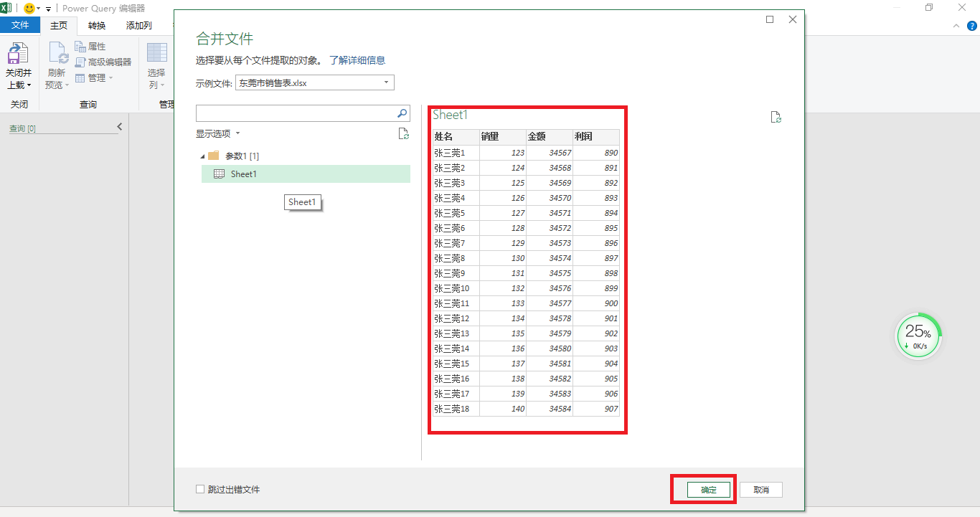The width and height of the screenshot is (980, 517).
Task: Collapse the 参数1 folder in the tree
Action: click(204, 155)
